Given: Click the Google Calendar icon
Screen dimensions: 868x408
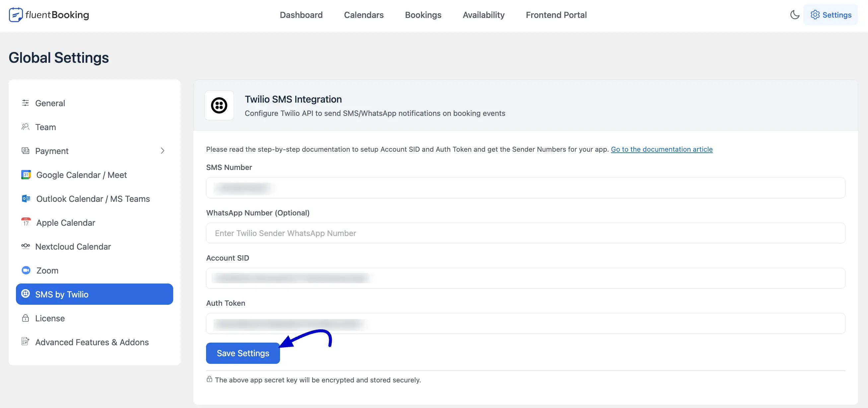Looking at the screenshot, I should coord(26,175).
